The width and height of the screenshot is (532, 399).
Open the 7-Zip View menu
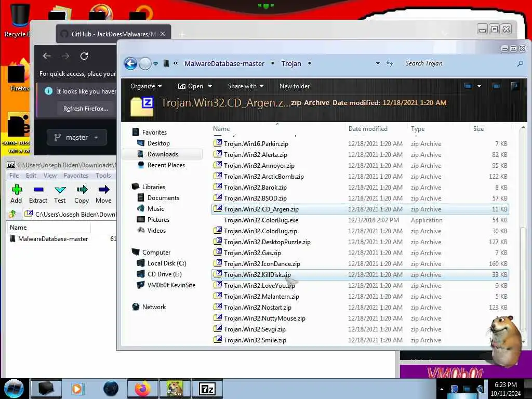click(x=50, y=176)
